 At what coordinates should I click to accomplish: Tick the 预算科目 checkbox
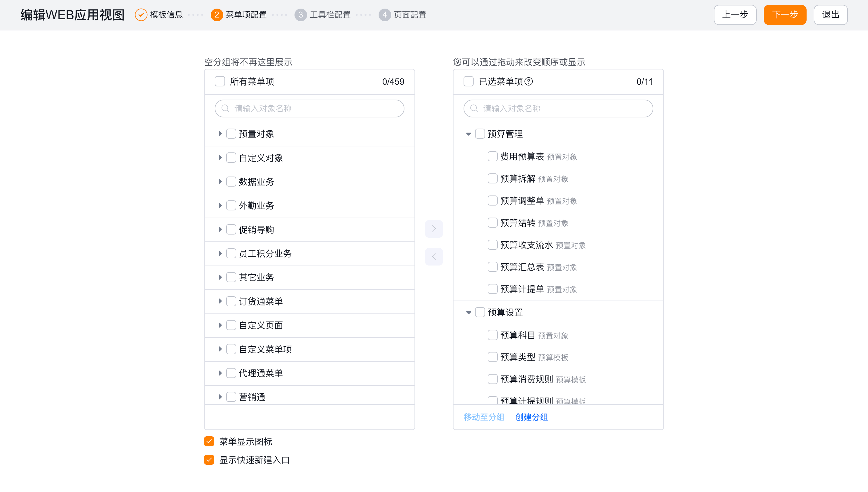pyautogui.click(x=492, y=335)
